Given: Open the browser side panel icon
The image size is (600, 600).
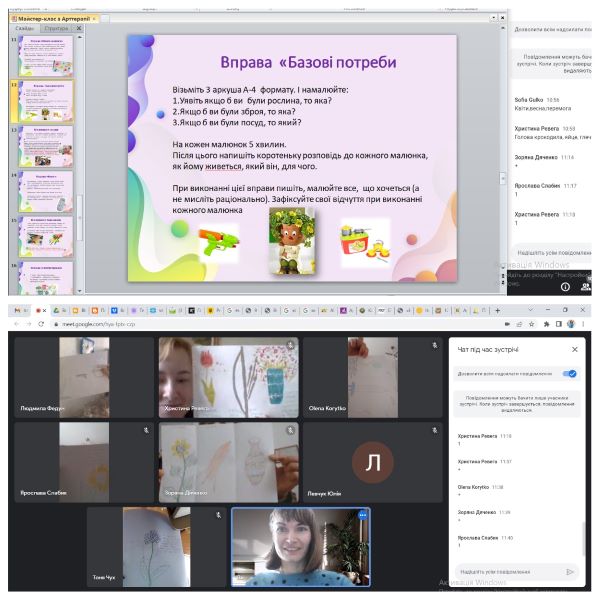Looking at the screenshot, I should (x=559, y=324).
